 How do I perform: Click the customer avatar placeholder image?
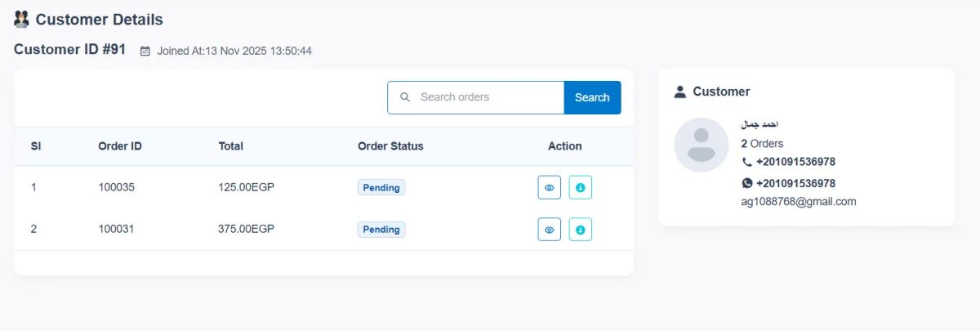click(x=701, y=145)
